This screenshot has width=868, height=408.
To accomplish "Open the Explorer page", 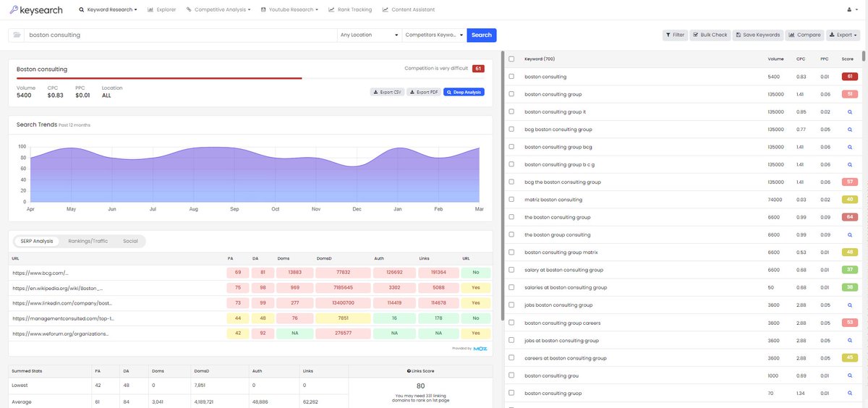I will [x=162, y=10].
